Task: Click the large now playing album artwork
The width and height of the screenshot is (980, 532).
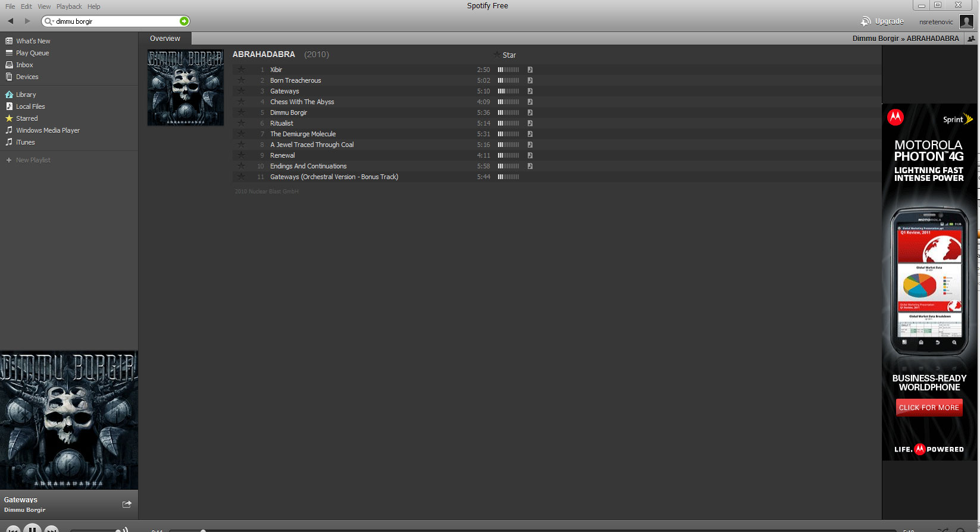Action: tap(69, 420)
